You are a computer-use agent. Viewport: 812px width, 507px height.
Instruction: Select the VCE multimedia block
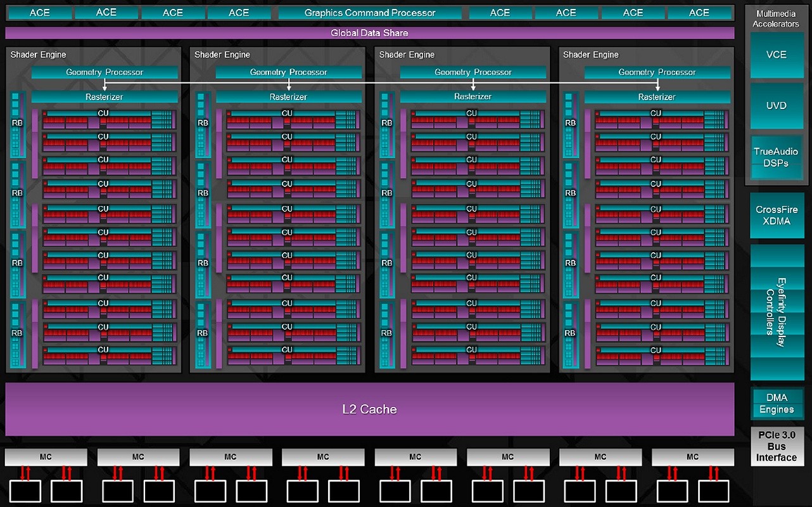[x=777, y=55]
